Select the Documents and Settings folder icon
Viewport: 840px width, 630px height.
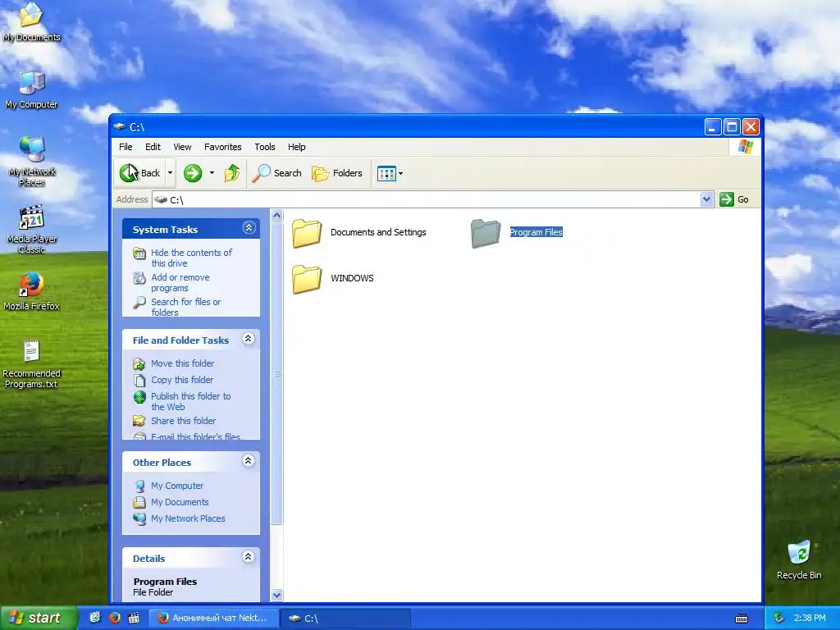(307, 233)
